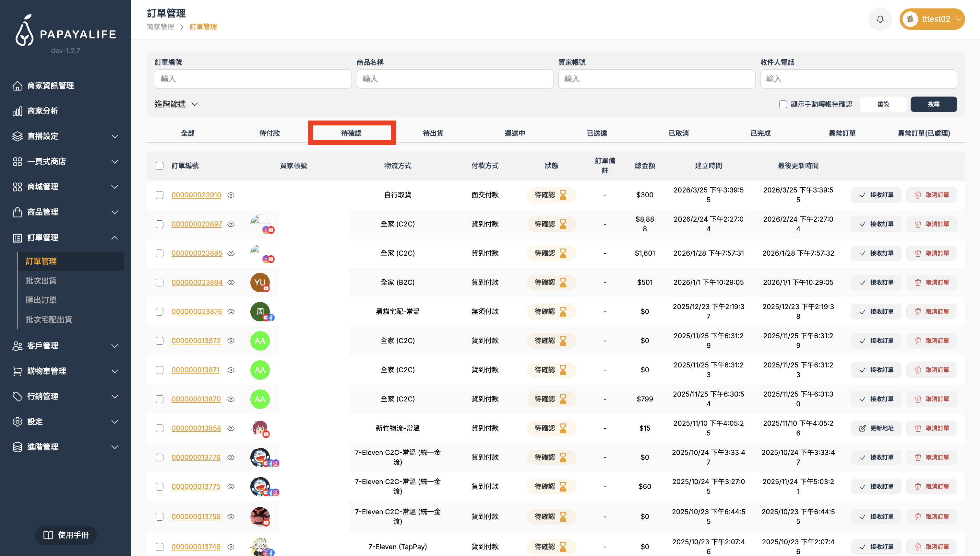
Task: Enable 顯示手動轉帳待確認 checkbox
Action: click(783, 104)
